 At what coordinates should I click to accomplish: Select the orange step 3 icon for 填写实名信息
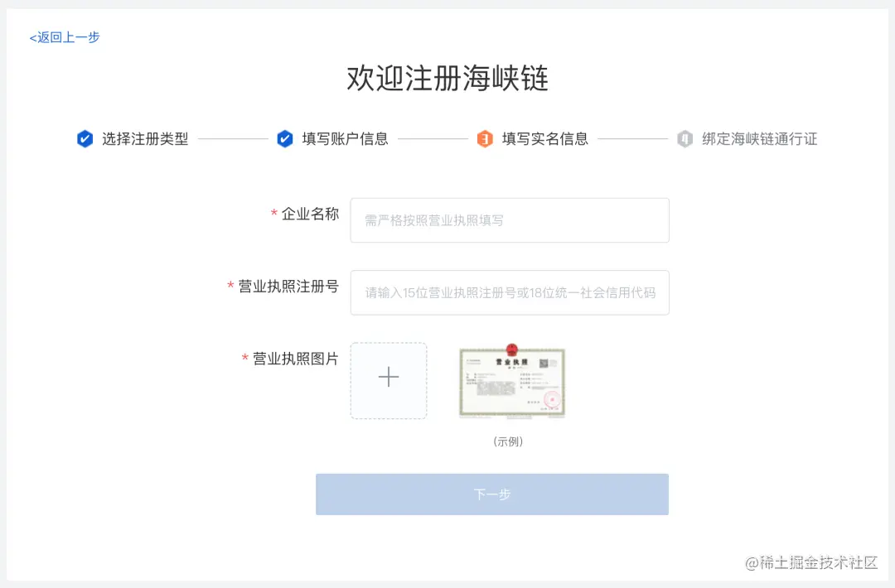click(486, 138)
